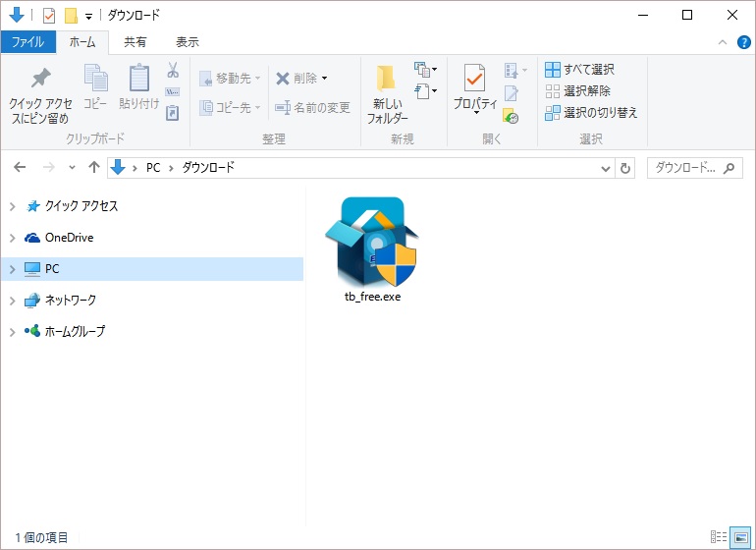This screenshot has width=756, height=550.
Task: Click the Forward navigation arrow
Action: (x=49, y=167)
